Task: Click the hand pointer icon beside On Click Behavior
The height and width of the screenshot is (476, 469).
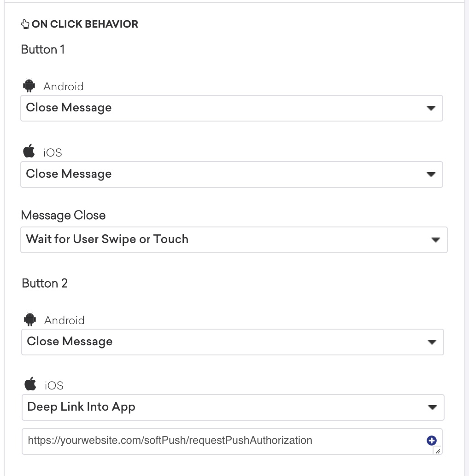Action: pyautogui.click(x=25, y=24)
